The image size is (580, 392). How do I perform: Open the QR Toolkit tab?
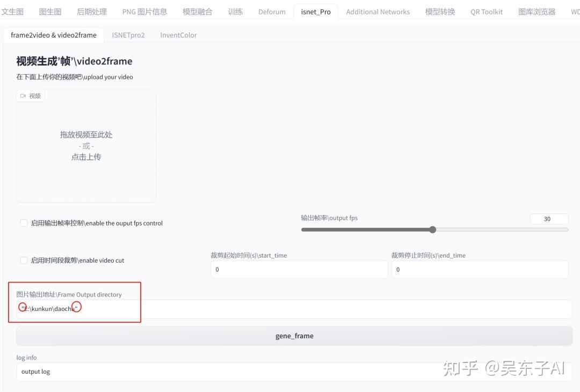tap(487, 12)
